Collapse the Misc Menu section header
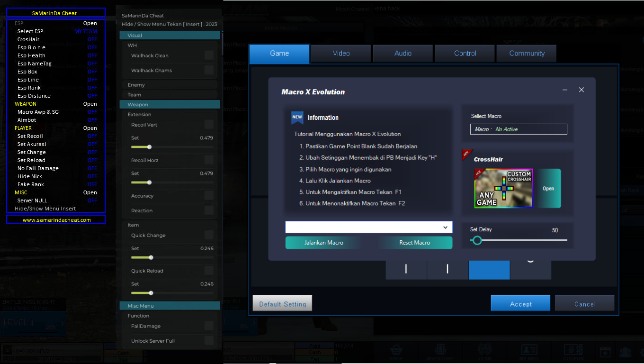The image size is (644, 364). click(x=170, y=306)
